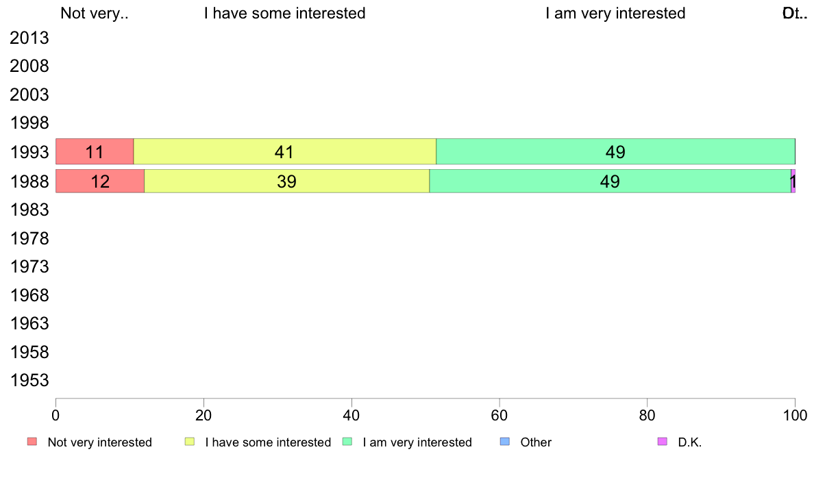Image resolution: width=814 pixels, height=504 pixels.
Task: Click the 60 tick on the x-axis
Action: coord(500,415)
